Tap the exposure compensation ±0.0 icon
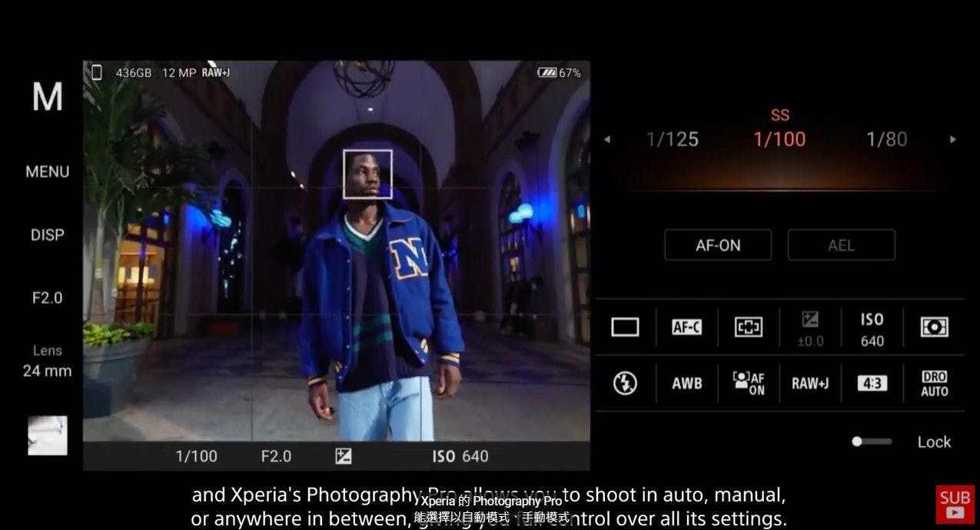This screenshot has width=980, height=530. click(810, 328)
